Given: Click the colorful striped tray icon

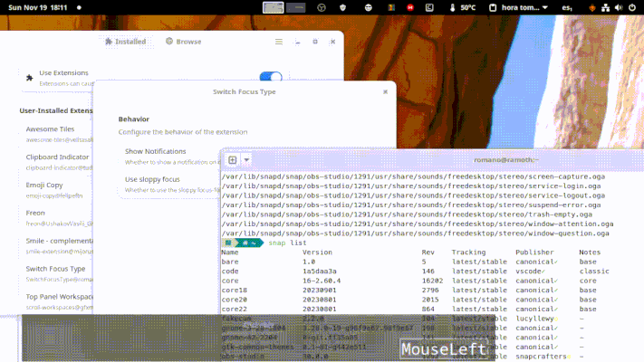Looking at the screenshot, I should (x=391, y=7).
